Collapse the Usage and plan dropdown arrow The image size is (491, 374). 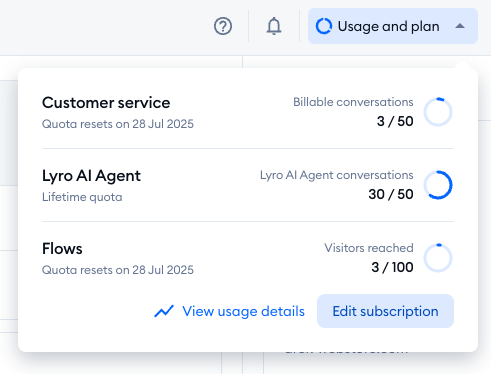coord(460,26)
